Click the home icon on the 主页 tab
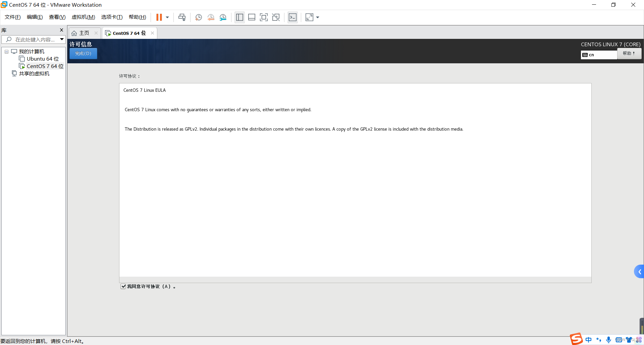 (74, 33)
